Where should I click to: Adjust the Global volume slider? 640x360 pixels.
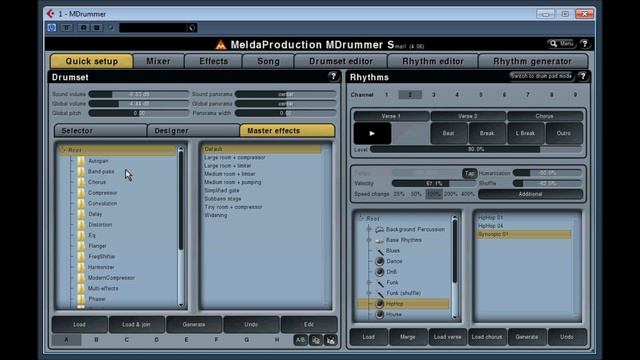[139, 104]
